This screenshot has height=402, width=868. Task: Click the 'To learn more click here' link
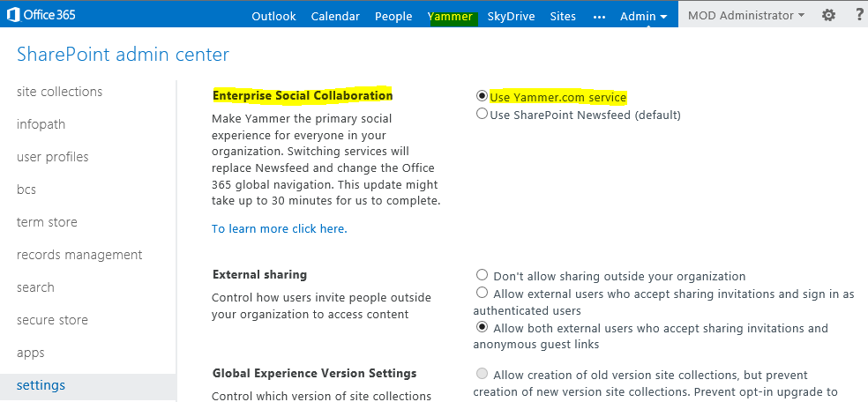click(279, 228)
